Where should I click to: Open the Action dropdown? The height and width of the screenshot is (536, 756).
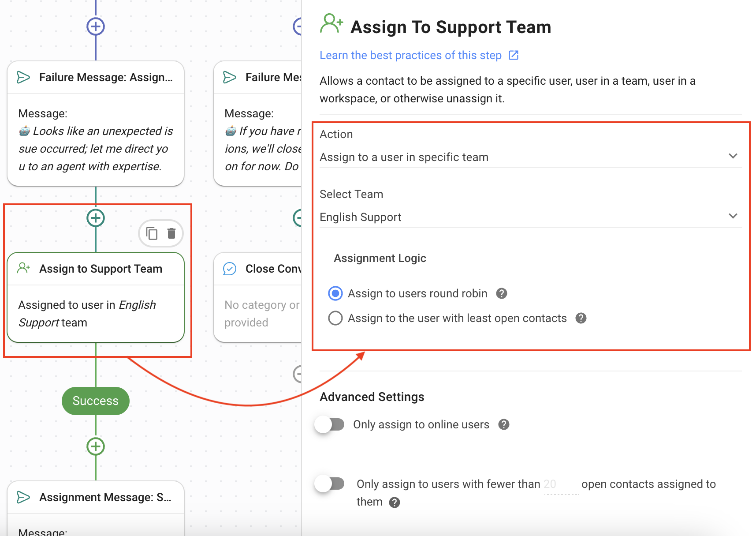[530, 157]
